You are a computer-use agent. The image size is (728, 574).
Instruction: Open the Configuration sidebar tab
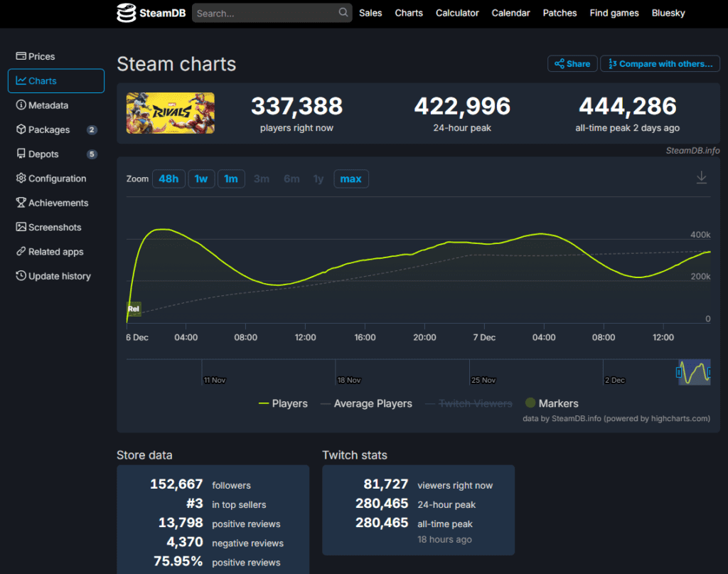click(56, 179)
